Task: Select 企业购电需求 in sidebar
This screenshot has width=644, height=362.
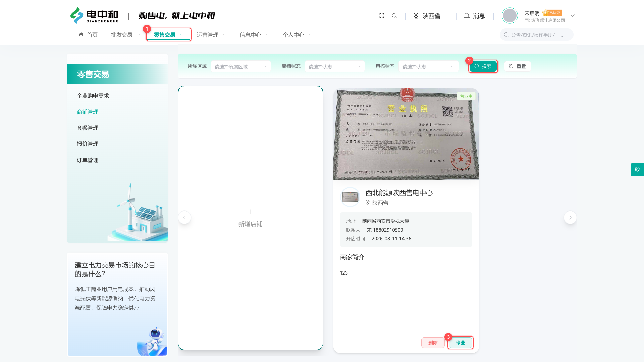Action: click(x=93, y=96)
